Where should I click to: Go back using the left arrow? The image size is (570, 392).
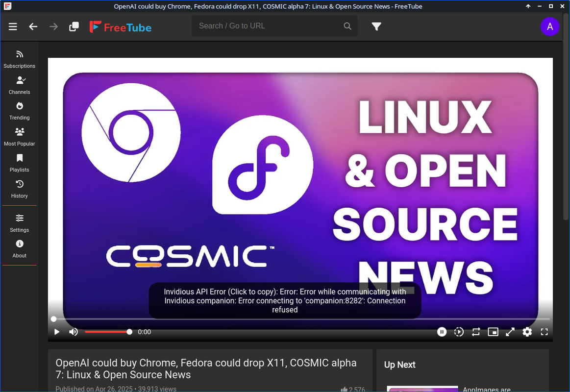[33, 26]
